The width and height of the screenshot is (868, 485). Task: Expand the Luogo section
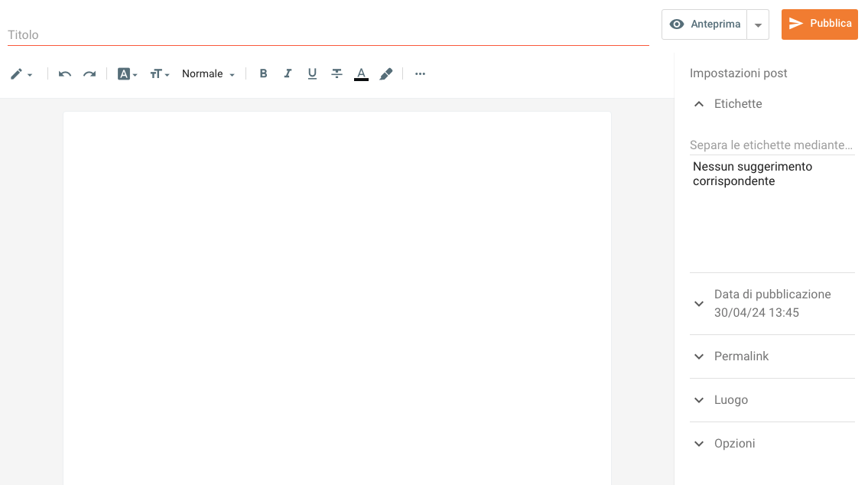click(x=772, y=400)
